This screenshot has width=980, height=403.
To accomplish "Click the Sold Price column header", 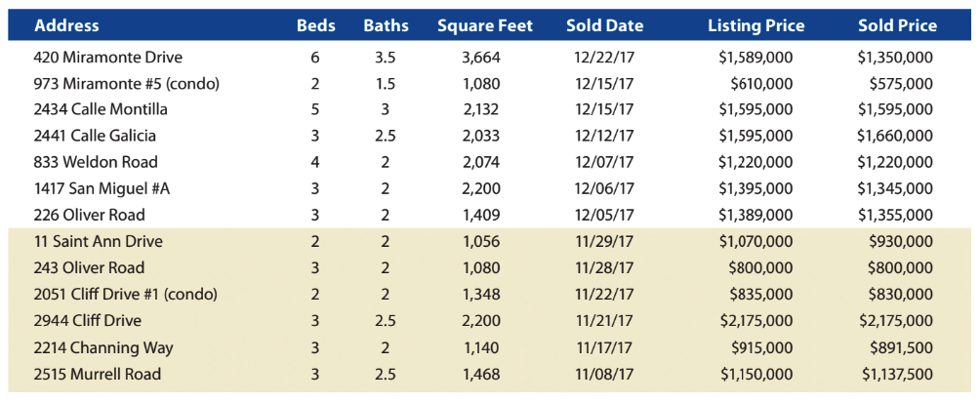I will [897, 25].
